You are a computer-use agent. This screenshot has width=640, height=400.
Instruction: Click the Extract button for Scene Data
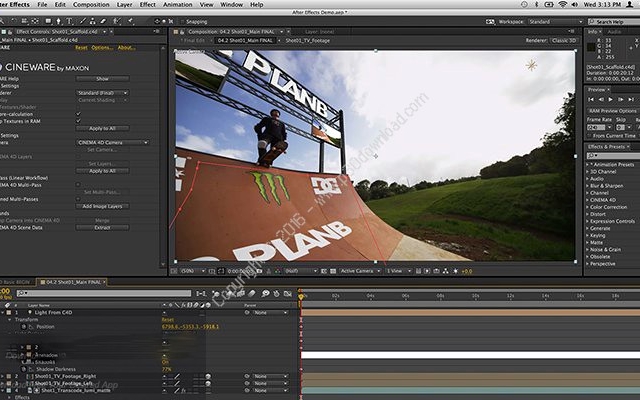[102, 227]
